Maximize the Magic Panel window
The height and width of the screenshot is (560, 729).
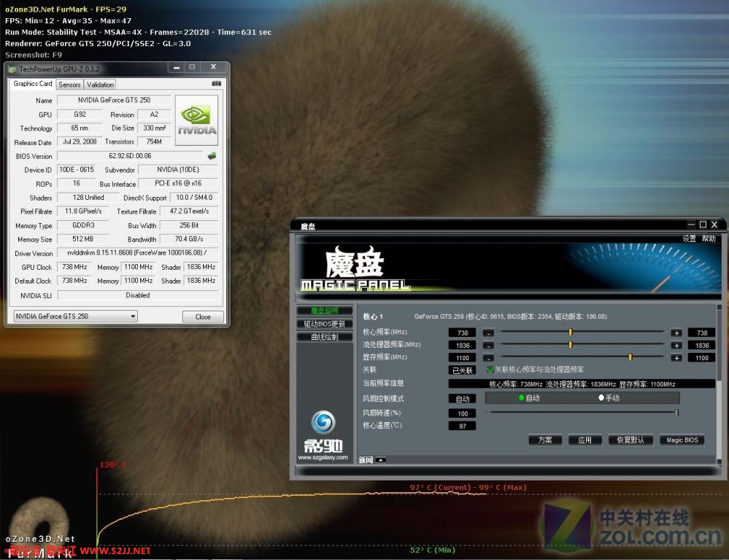tap(703, 225)
